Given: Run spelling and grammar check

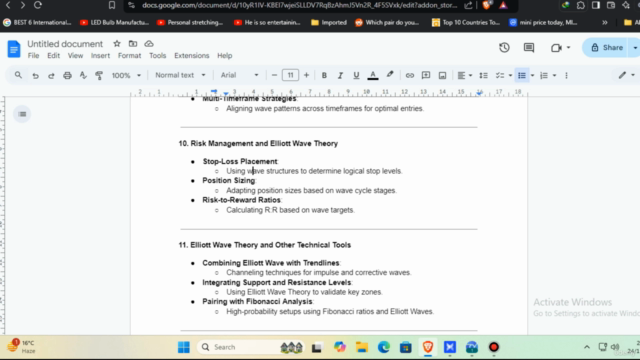Looking at the screenshot, I should 83,76.
